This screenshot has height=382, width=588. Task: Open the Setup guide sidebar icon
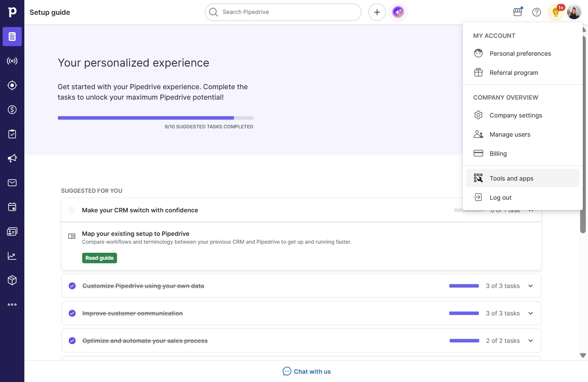(12, 37)
